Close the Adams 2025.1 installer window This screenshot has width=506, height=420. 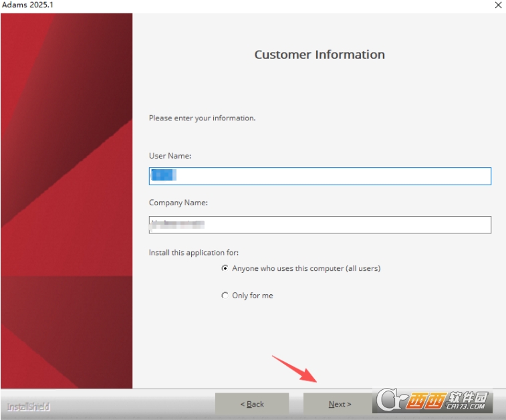pyautogui.click(x=498, y=5)
